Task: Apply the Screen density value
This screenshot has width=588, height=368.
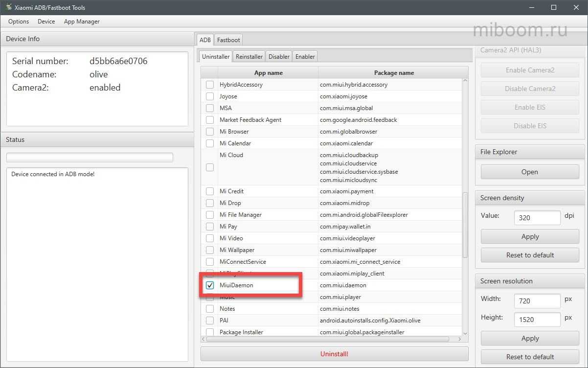Action: 530,236
